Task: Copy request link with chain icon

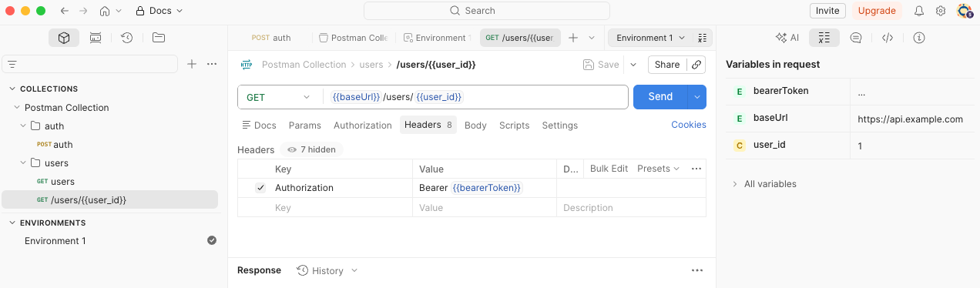Action: pos(696,65)
